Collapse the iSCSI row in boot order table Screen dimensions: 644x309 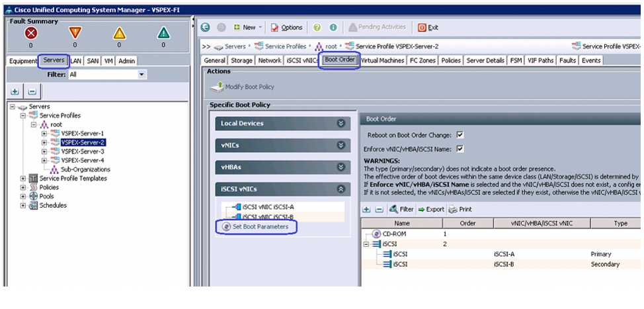367,244
